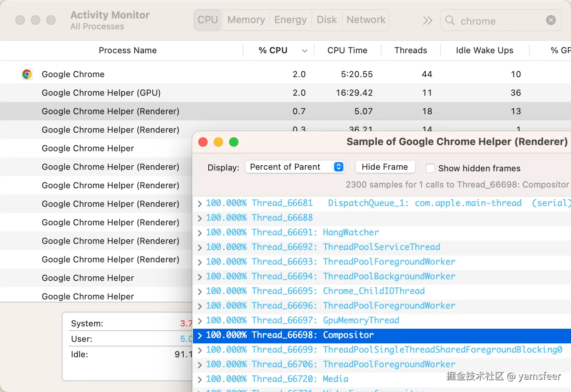Sort by Idle Wake Ups column header
The image size is (571, 392).
pos(485,51)
